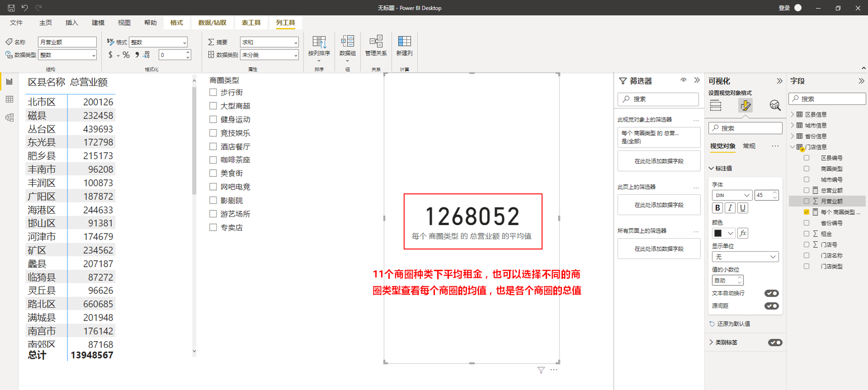The image size is (868, 390).
Task: Switch to Data view in left sidebar
Action: pos(10,99)
